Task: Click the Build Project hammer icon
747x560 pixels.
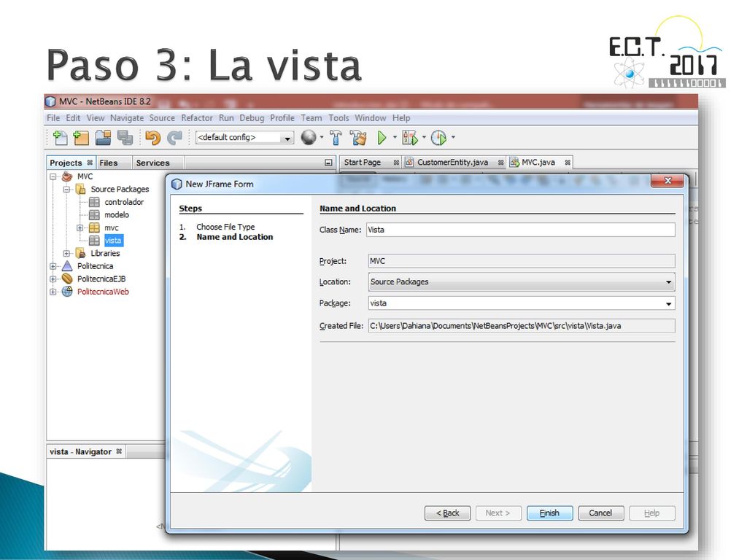Action: click(336, 138)
